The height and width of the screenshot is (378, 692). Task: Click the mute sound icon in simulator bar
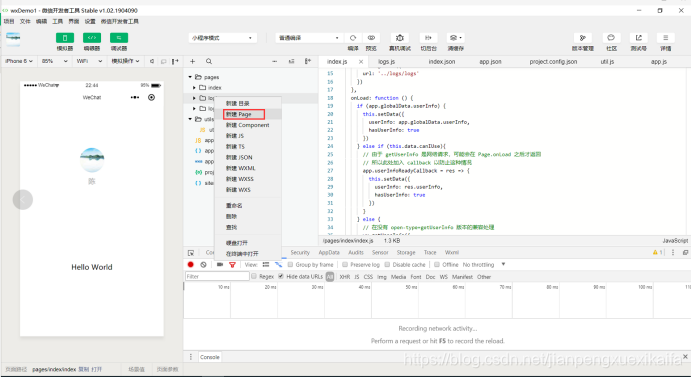click(152, 61)
